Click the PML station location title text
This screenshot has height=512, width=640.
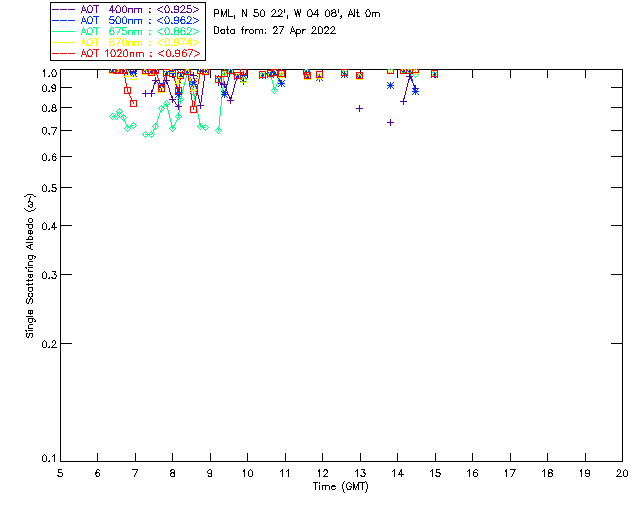point(296,14)
